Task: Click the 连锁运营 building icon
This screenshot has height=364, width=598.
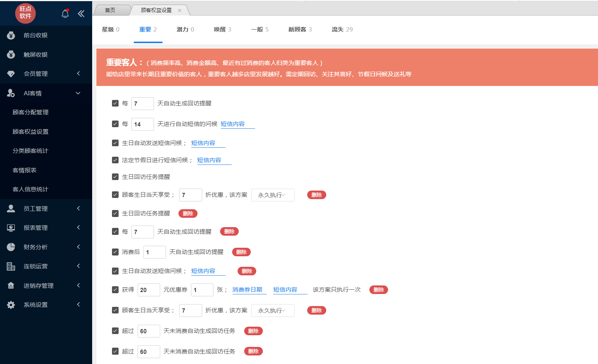Action: [x=11, y=266]
